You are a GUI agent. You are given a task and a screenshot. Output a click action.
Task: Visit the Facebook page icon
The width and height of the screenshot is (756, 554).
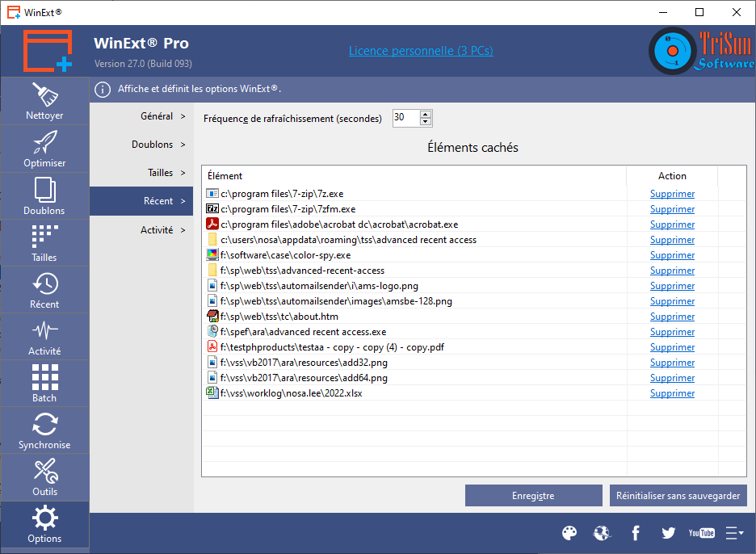pos(636,533)
